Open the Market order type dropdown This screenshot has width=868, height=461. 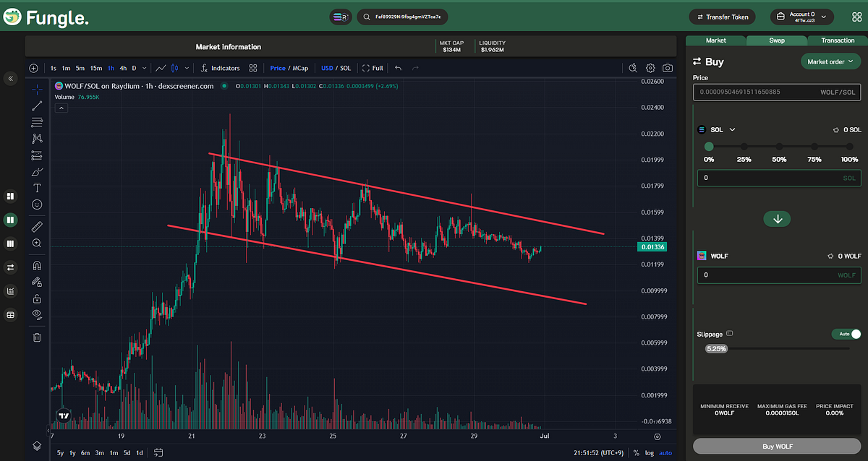coord(830,61)
